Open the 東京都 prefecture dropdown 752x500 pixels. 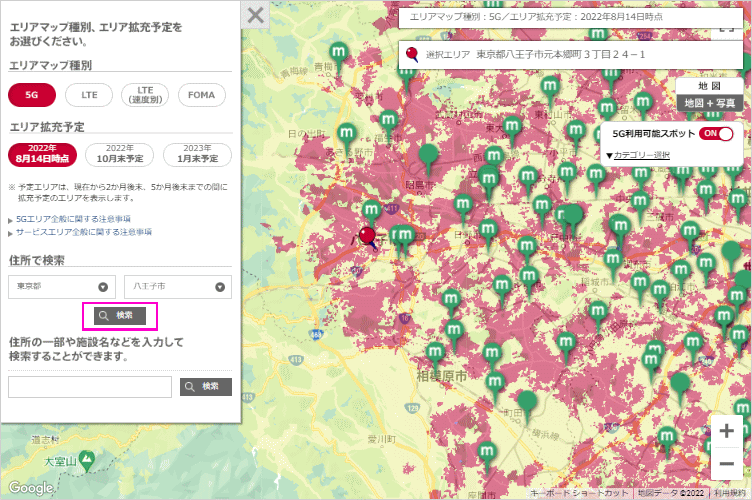[62, 287]
